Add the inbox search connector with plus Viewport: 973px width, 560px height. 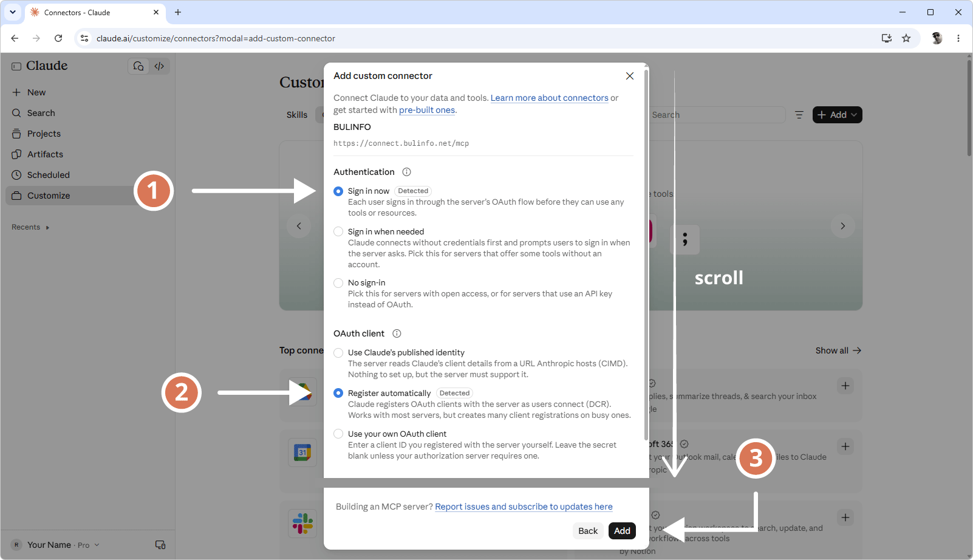coord(845,386)
